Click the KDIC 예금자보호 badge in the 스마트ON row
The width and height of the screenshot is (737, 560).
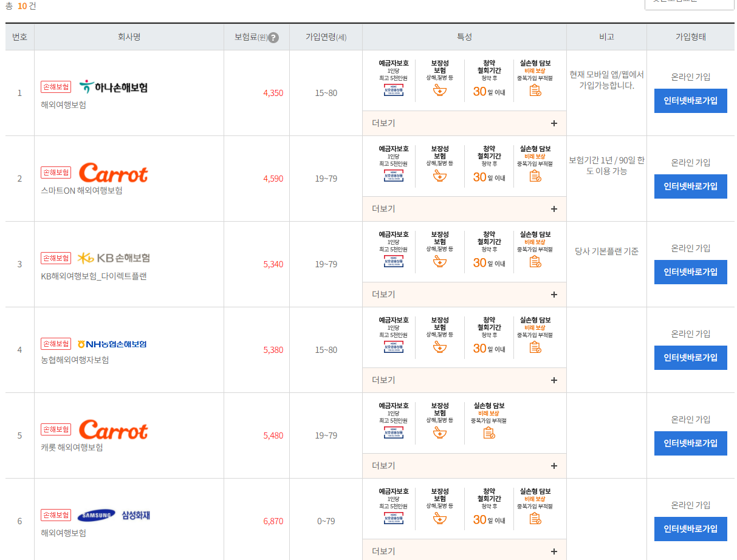click(394, 176)
